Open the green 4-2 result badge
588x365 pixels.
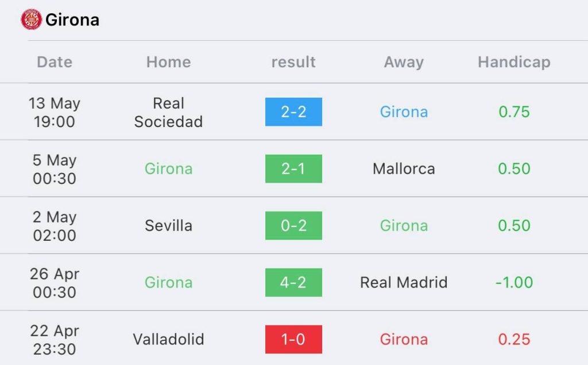pos(293,282)
